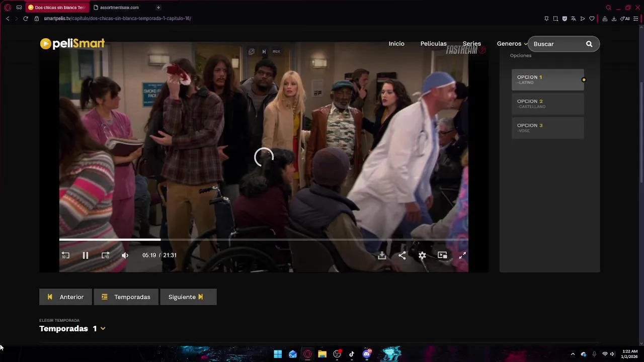Translate the page with the translate icon
This screenshot has height=362, width=644.
[x=574, y=19]
